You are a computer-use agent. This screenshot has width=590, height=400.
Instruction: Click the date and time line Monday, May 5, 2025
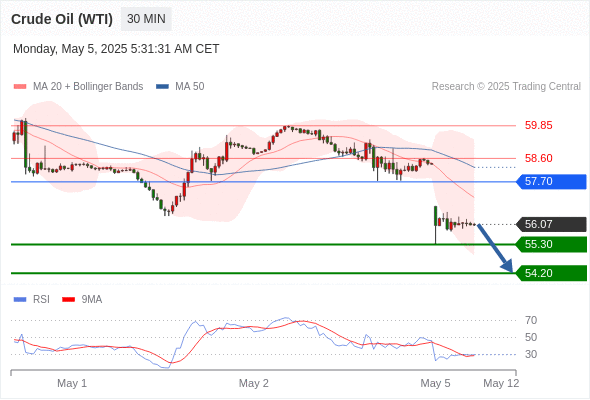point(116,49)
